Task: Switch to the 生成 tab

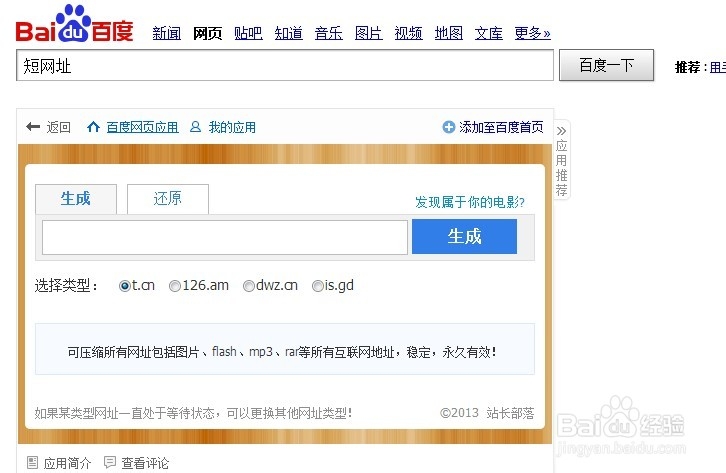Action: (76, 199)
